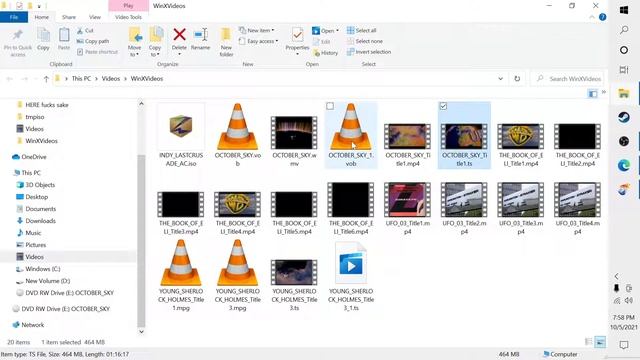The width and height of the screenshot is (640, 360).
Task: Click Copy path in Clipboard group
Action: (93, 41)
